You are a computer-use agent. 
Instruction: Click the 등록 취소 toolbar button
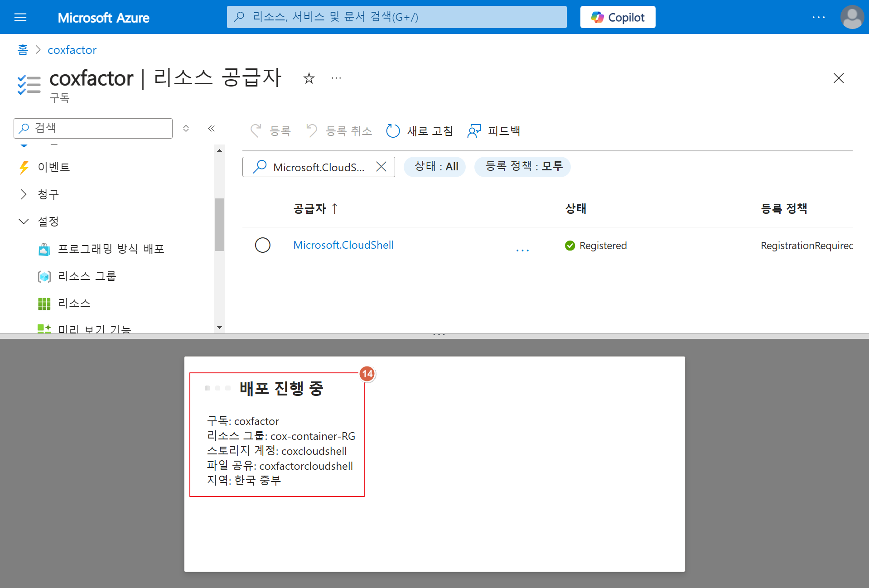tap(339, 131)
